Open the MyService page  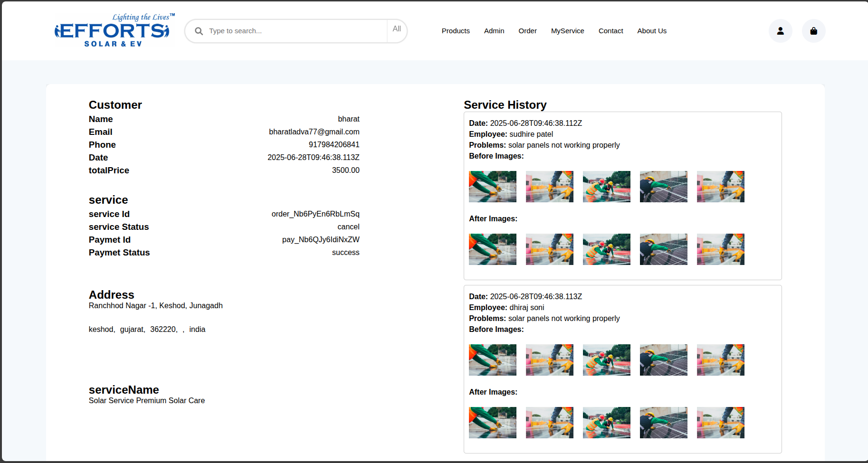[x=567, y=31]
